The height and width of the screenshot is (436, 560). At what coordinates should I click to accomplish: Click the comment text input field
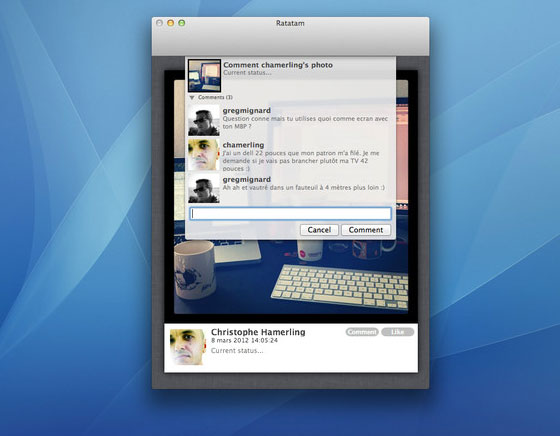[x=290, y=214]
